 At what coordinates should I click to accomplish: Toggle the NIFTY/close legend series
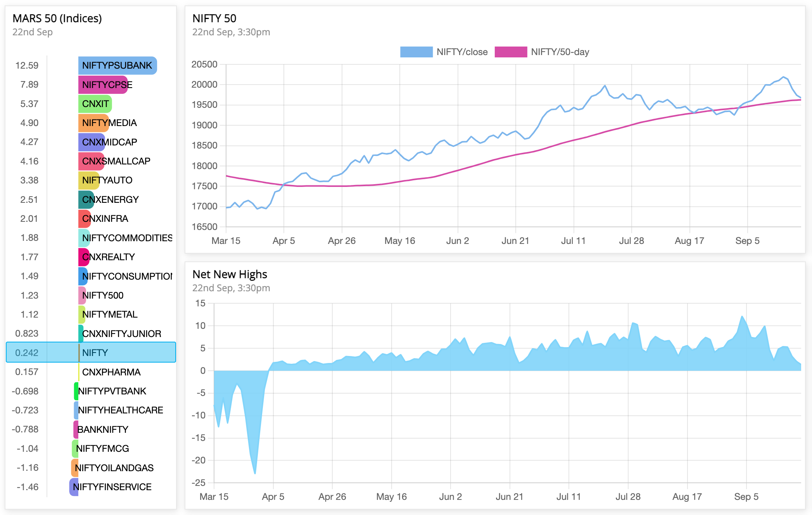(x=461, y=52)
